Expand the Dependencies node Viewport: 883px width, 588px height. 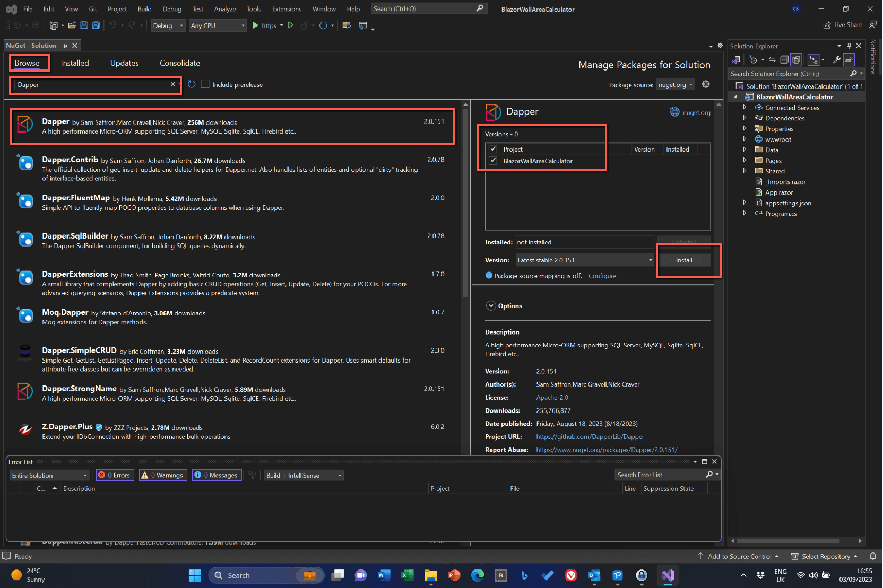point(745,118)
